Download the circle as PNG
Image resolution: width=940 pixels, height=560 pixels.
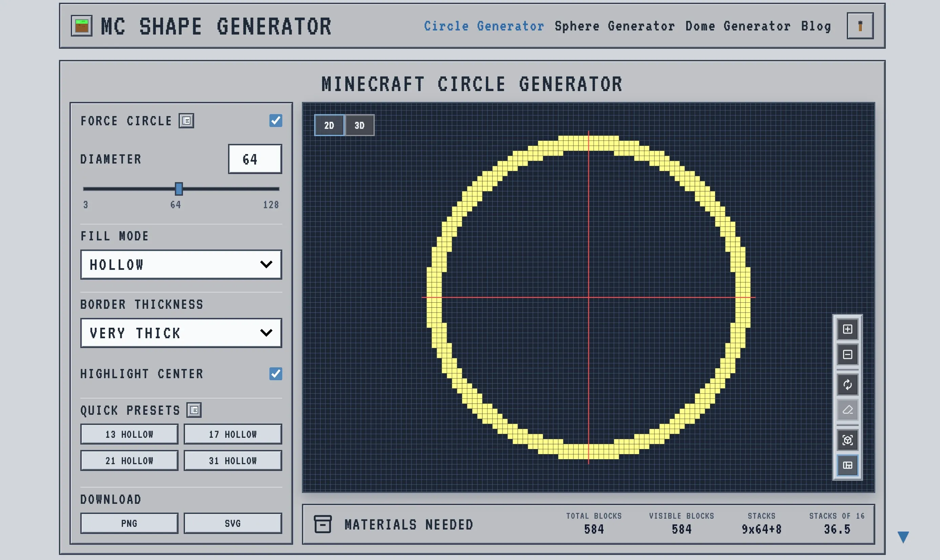[129, 523]
